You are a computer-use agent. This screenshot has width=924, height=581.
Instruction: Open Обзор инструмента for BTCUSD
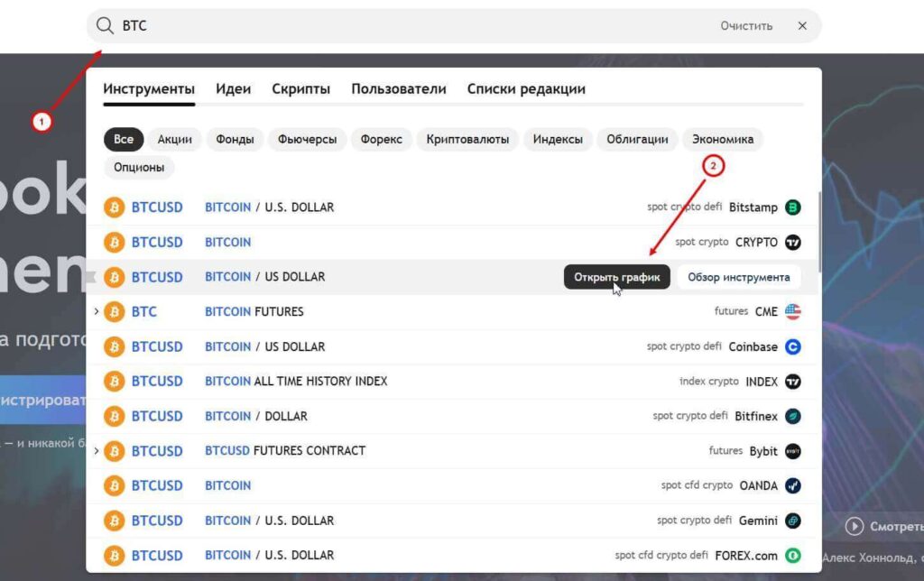[x=738, y=276]
